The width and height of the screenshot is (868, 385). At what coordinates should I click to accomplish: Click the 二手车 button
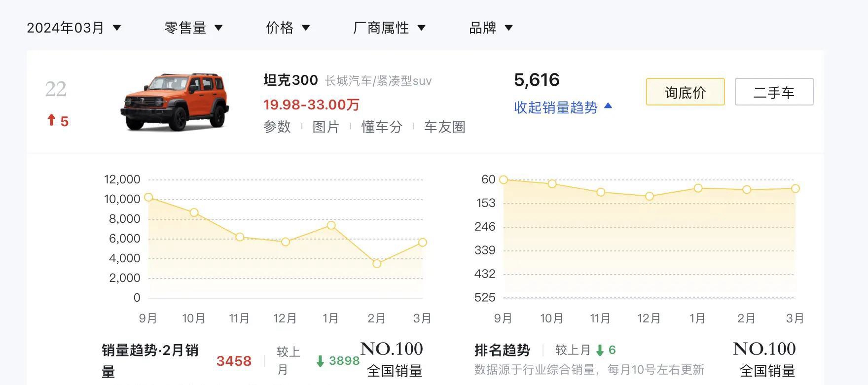(774, 92)
